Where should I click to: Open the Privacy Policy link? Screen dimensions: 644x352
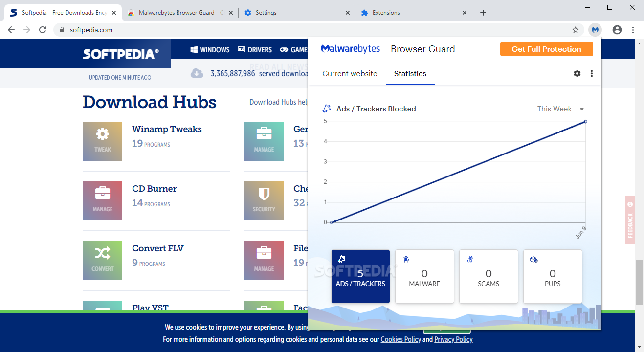(x=453, y=339)
